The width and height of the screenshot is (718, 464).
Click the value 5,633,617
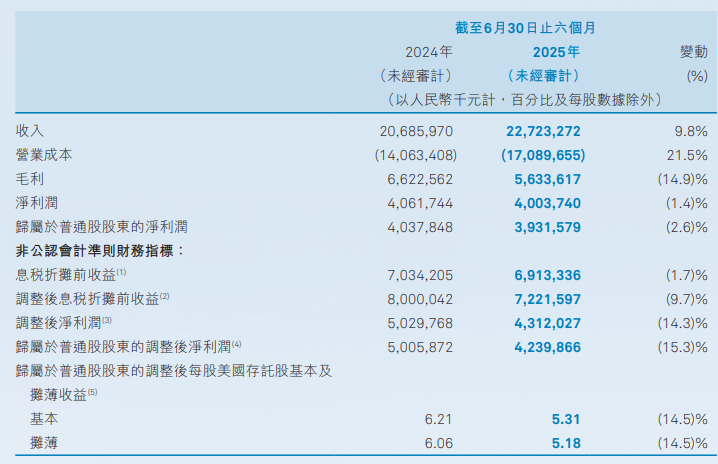coord(547,180)
